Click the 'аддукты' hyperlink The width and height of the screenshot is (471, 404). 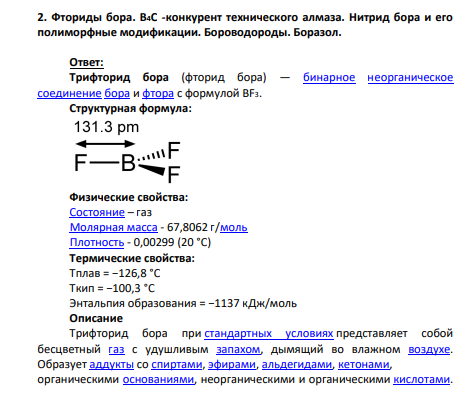pyautogui.click(x=111, y=364)
